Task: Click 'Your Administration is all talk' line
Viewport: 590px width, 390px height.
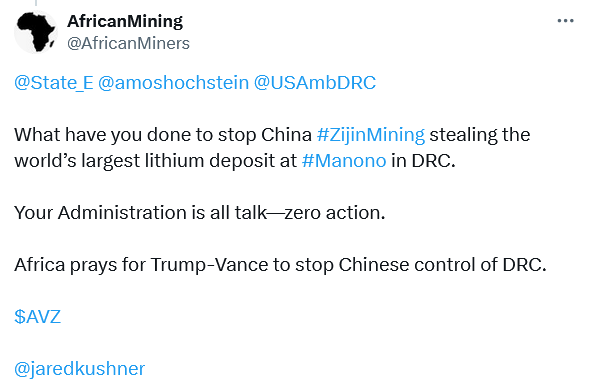Action: pyautogui.click(x=140, y=213)
